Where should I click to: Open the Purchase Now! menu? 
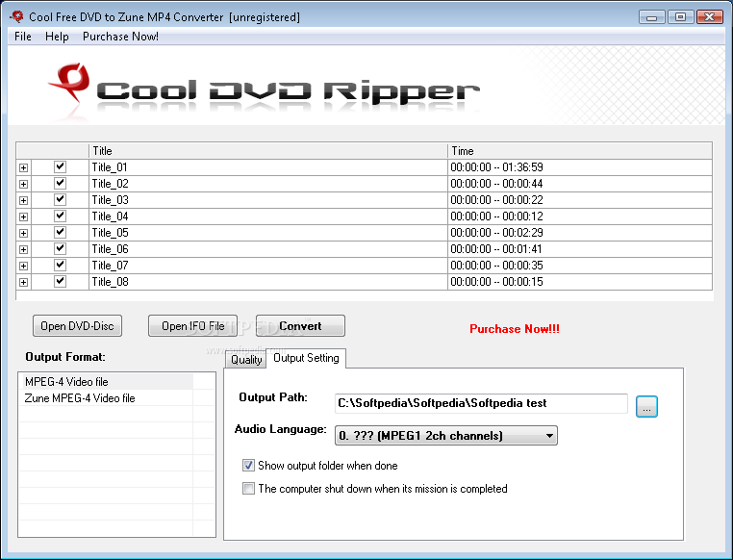click(120, 37)
